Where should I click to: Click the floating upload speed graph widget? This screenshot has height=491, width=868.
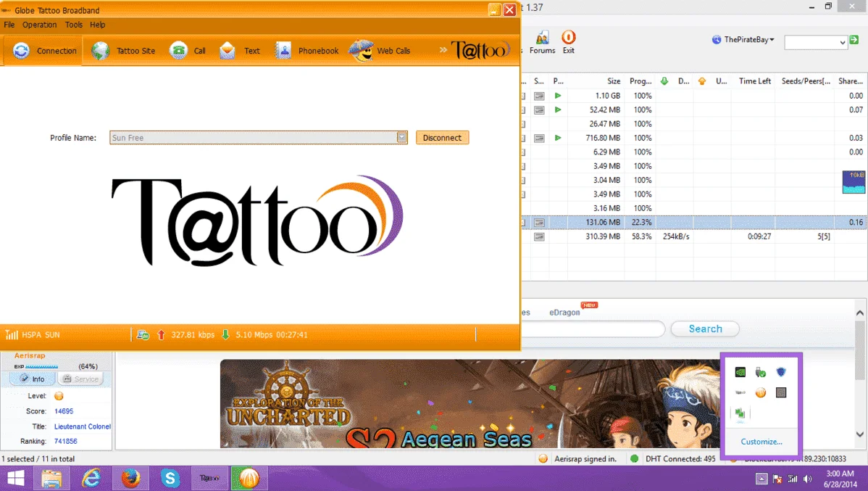(854, 182)
